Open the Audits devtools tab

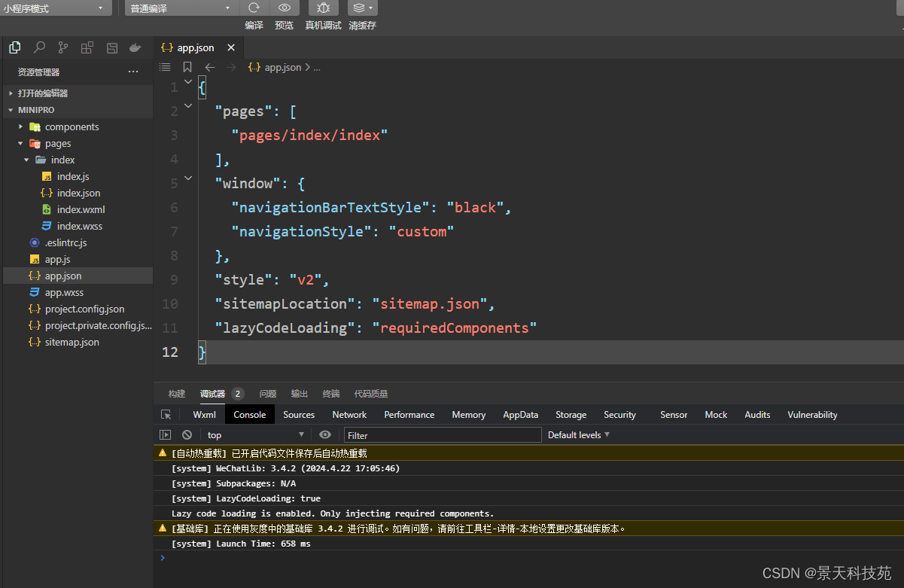[758, 415]
